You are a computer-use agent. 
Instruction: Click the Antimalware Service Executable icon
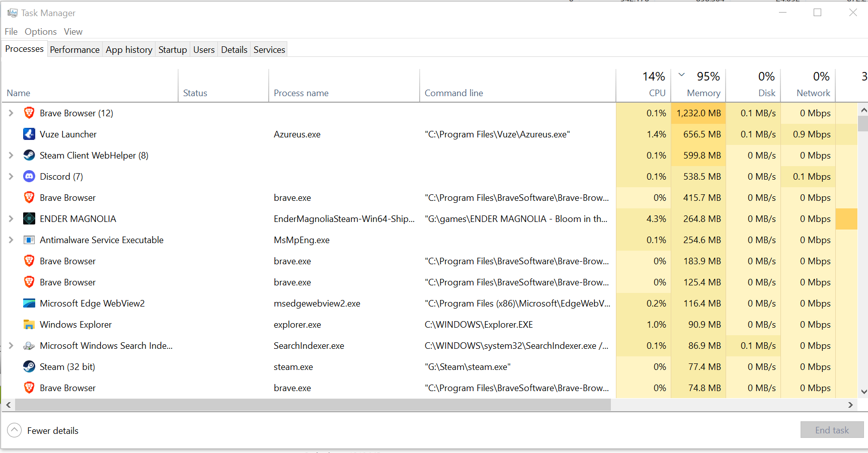click(29, 240)
